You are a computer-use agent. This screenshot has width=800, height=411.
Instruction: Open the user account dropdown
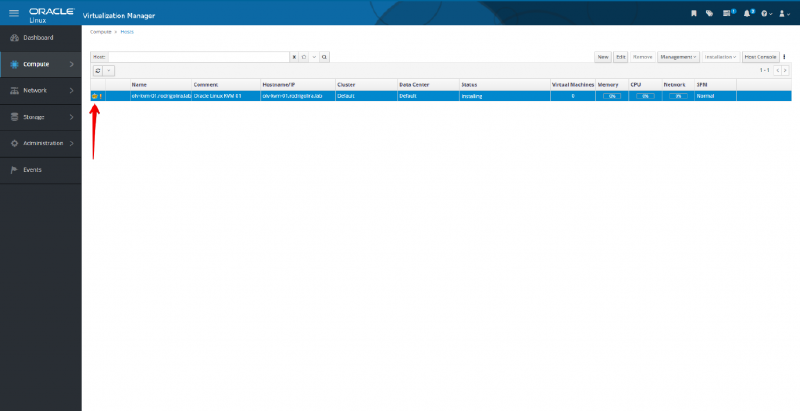pos(784,13)
